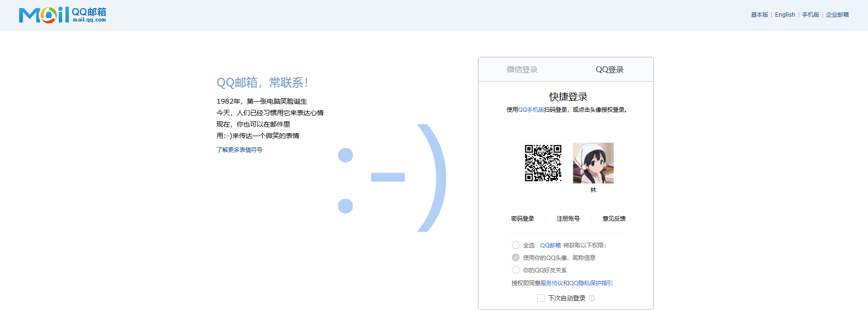
Task: Click the username 林 under the avatar
Action: tap(593, 190)
